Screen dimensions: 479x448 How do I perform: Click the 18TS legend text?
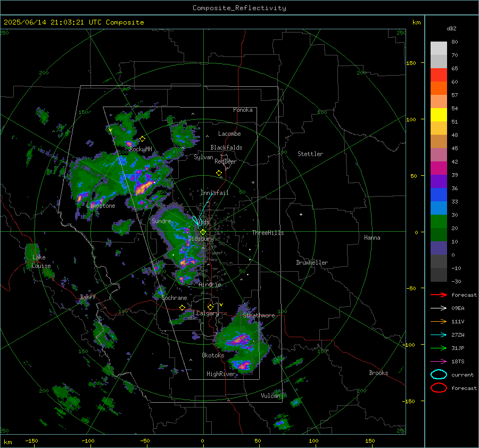(458, 362)
